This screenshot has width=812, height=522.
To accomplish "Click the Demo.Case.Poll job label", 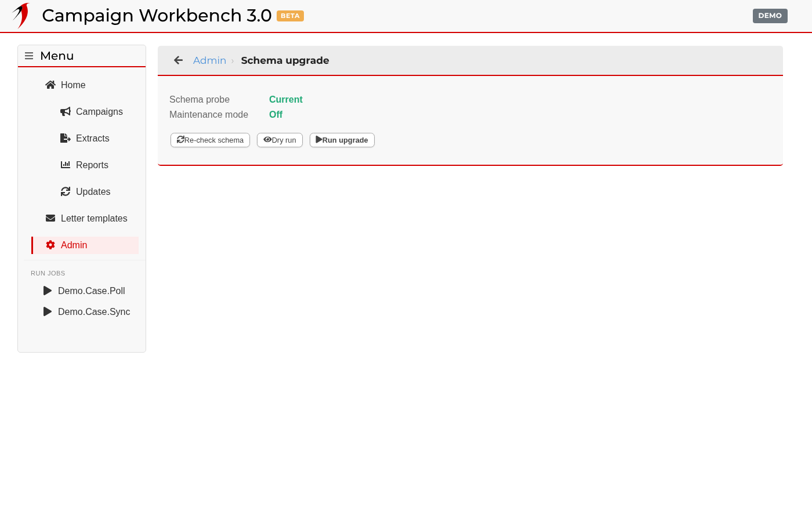I will click(x=92, y=291).
